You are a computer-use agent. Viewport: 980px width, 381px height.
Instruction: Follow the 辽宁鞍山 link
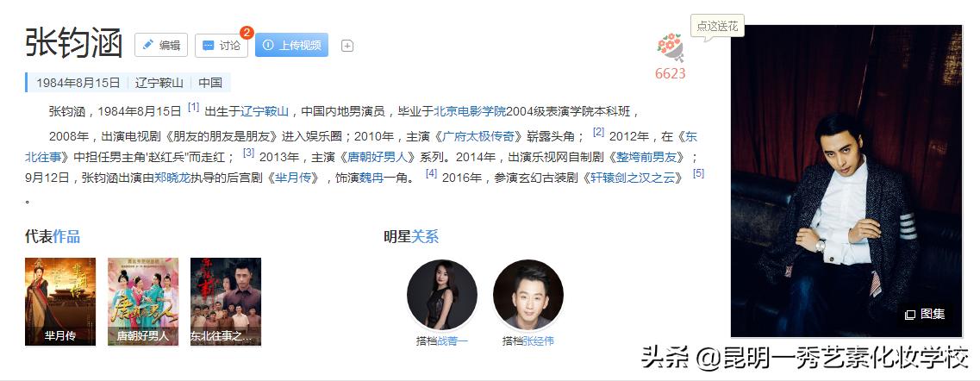265,112
